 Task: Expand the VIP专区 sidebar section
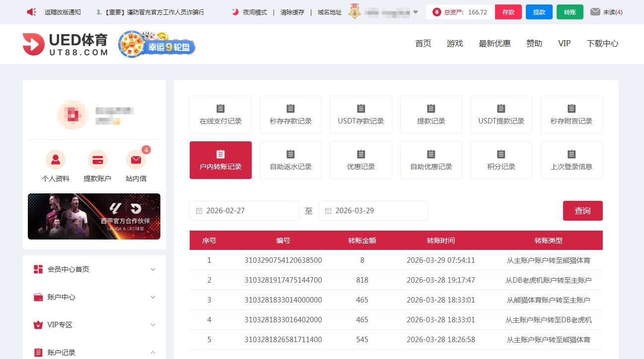click(x=94, y=325)
